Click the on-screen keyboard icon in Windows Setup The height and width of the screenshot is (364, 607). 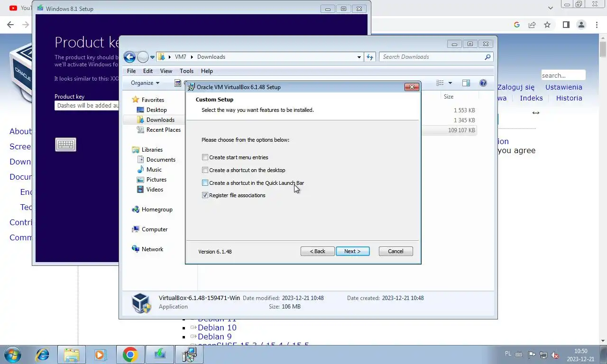coord(65,145)
